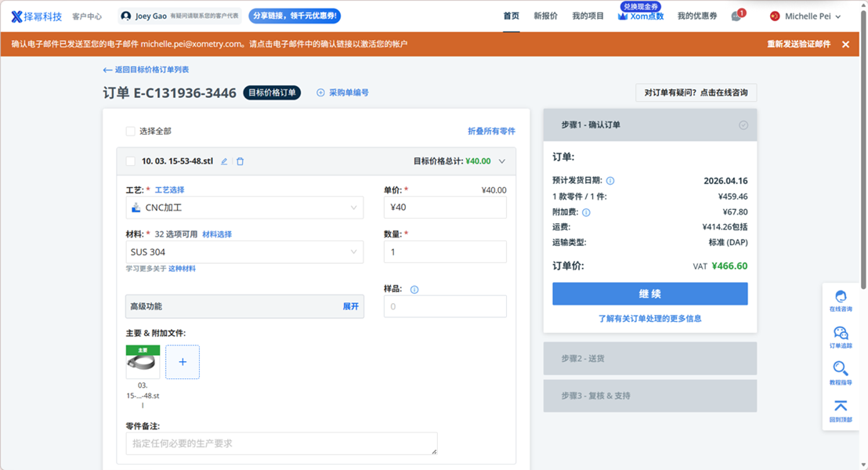Check the 选择全部 checkbox
Viewport: 868px width, 470px height.
131,131
